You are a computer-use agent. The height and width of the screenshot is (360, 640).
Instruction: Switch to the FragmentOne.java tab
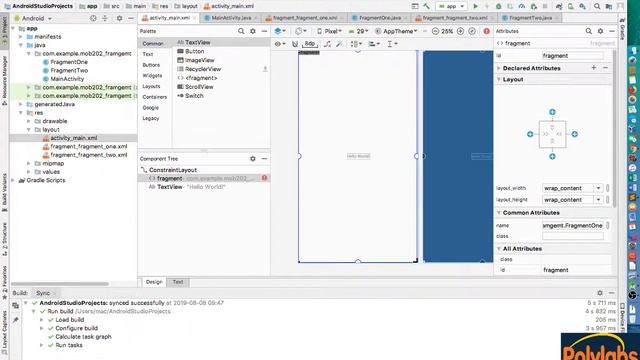click(379, 18)
